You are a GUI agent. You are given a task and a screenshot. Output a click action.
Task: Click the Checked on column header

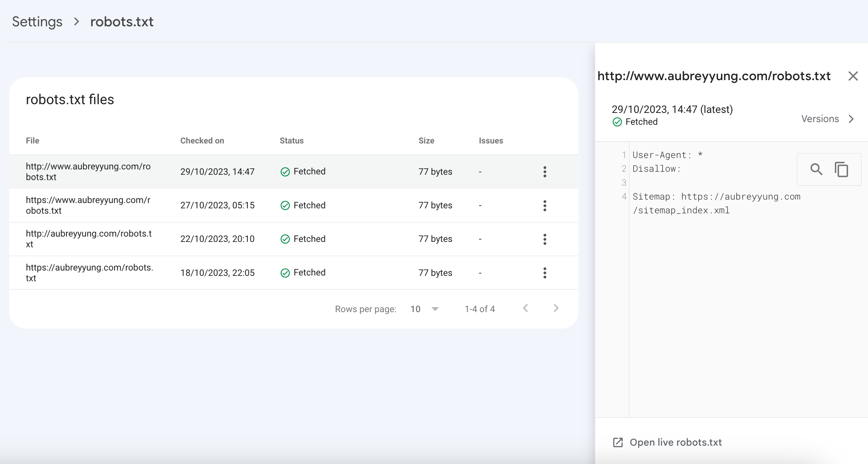(x=202, y=140)
